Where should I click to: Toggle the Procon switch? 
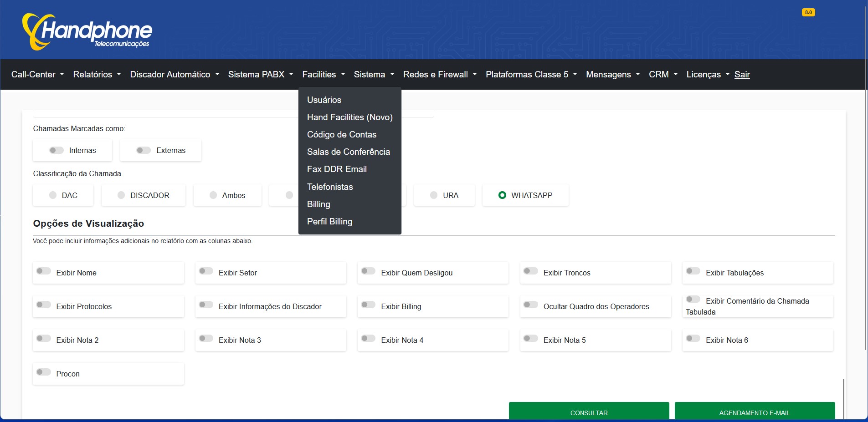44,372
